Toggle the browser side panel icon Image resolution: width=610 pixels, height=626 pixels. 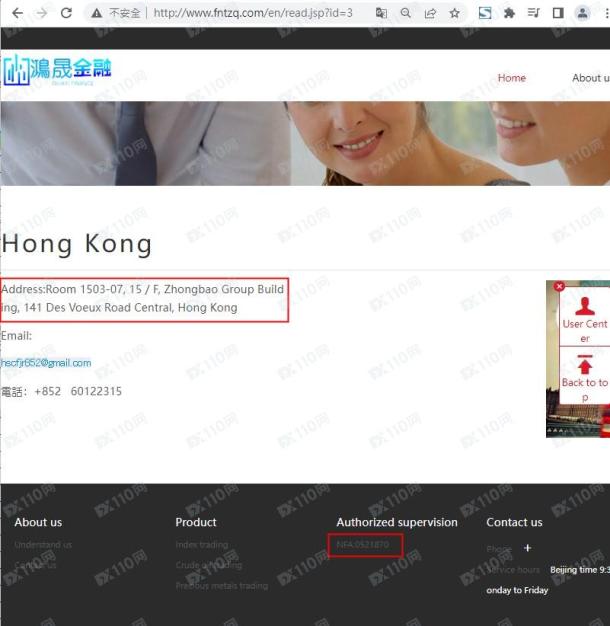tap(558, 13)
